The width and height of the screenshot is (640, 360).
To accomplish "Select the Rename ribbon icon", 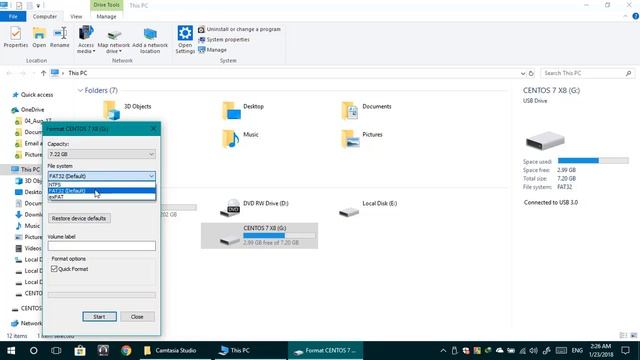I will pyautogui.click(x=60, y=37).
